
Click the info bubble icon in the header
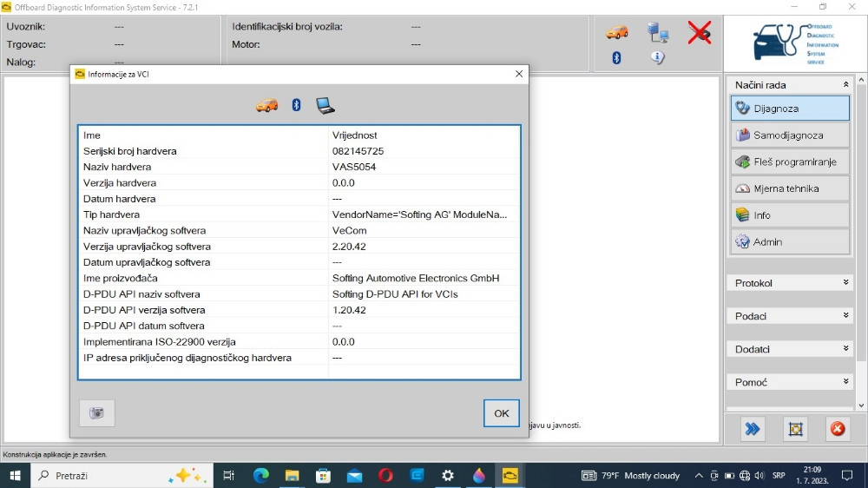point(658,57)
